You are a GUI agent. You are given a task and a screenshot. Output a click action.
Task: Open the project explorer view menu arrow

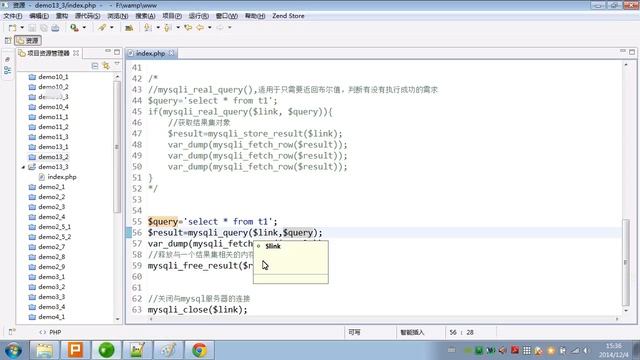point(117,64)
